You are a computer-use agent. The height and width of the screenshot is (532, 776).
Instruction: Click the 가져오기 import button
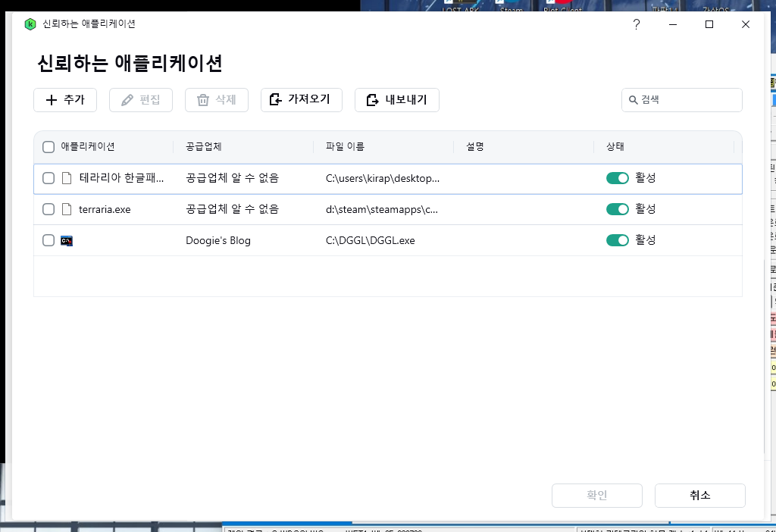[302, 100]
